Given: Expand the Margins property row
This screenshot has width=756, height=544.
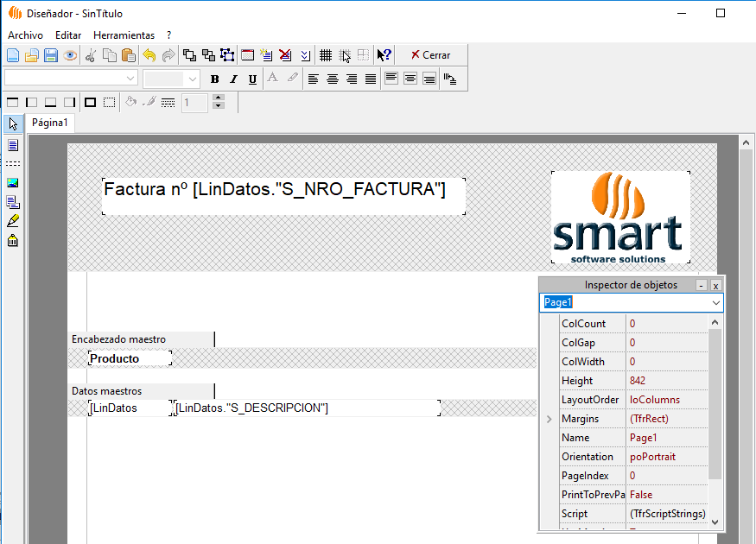Looking at the screenshot, I should pos(549,419).
